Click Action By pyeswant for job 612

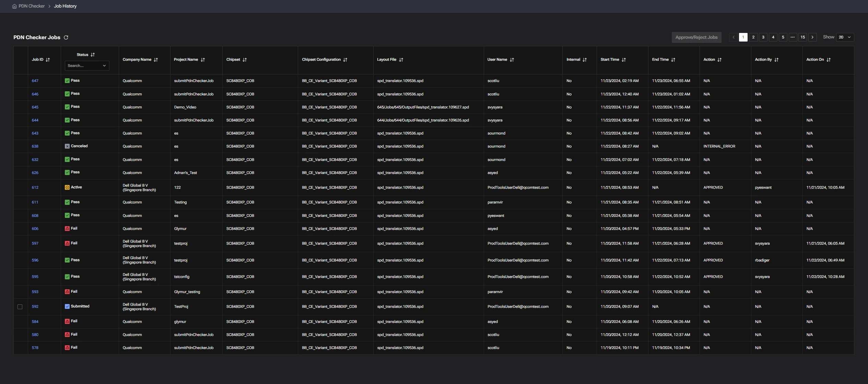[x=763, y=188]
